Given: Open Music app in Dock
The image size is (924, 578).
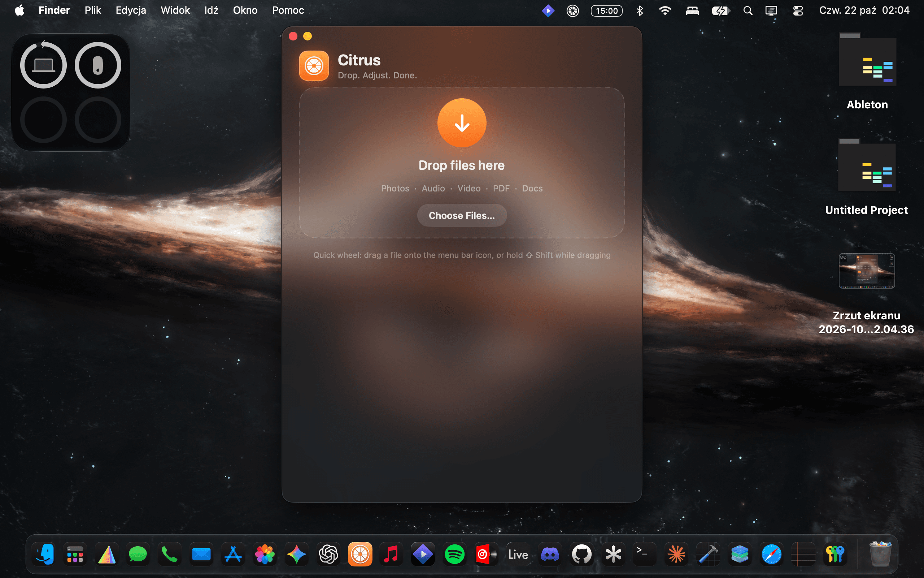Looking at the screenshot, I should 391,554.
